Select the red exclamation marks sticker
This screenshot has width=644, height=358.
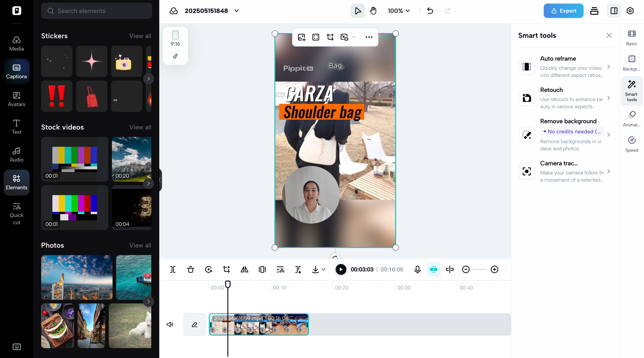pyautogui.click(x=57, y=96)
